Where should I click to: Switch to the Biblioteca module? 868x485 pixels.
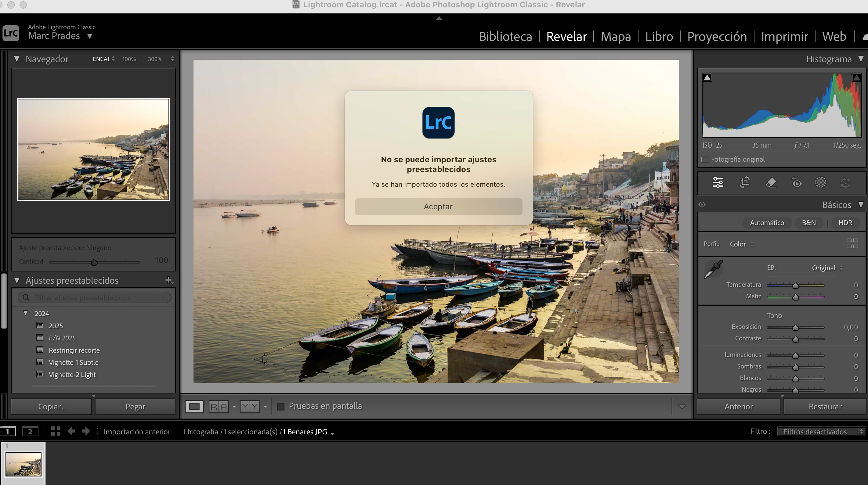(505, 36)
